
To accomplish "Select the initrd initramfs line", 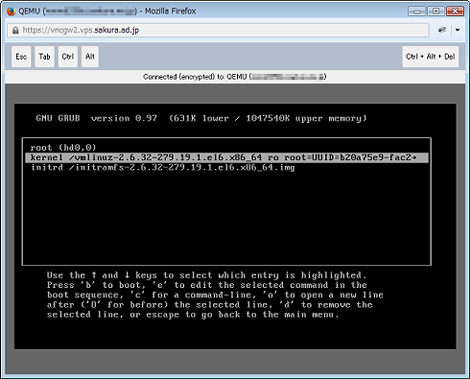I will [163, 167].
